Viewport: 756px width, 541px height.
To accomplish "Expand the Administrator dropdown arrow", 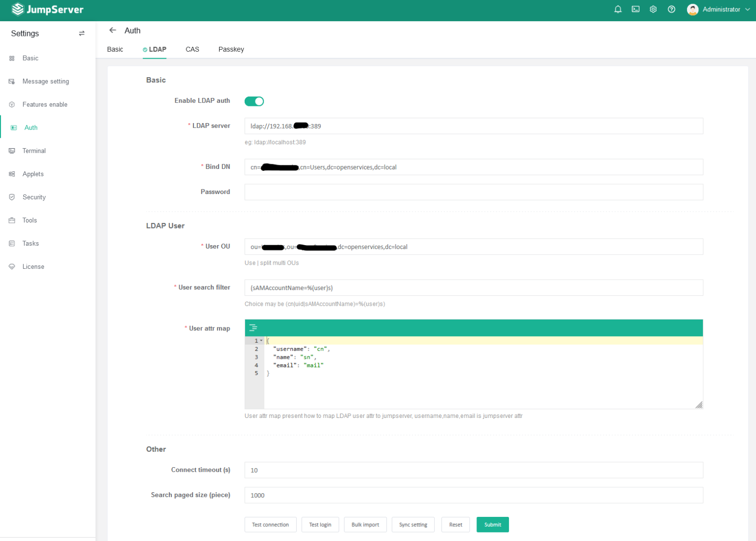I will tap(748, 9).
